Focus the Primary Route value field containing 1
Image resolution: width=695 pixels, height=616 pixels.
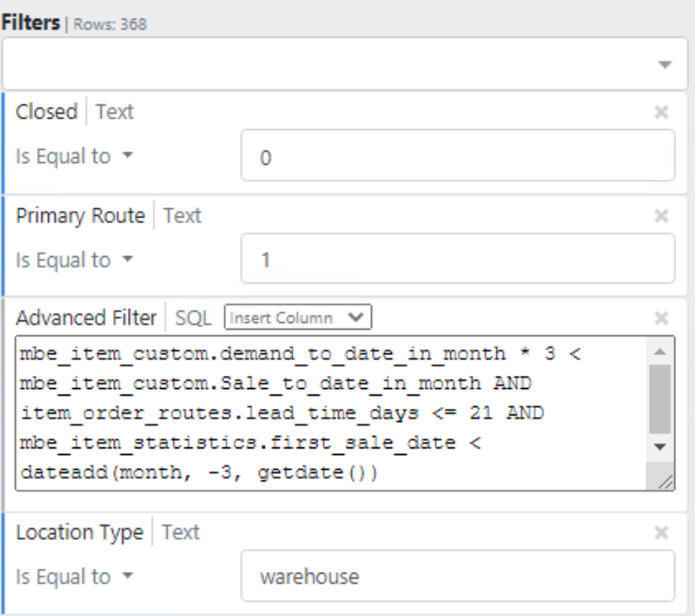pos(458,260)
